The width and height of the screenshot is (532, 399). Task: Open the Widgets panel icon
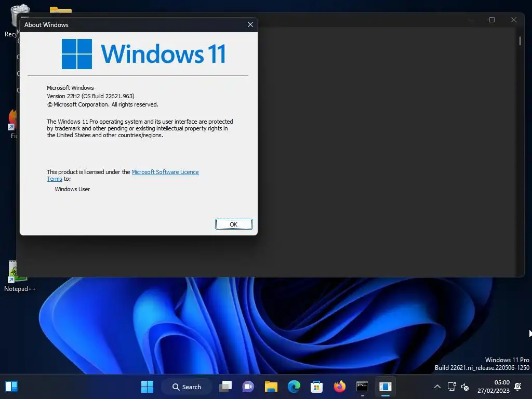point(11,387)
